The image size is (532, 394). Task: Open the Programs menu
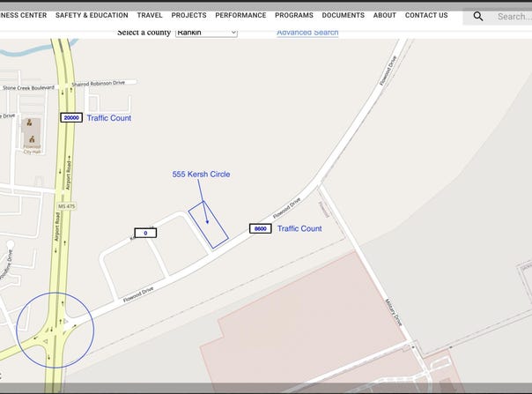coord(294,15)
